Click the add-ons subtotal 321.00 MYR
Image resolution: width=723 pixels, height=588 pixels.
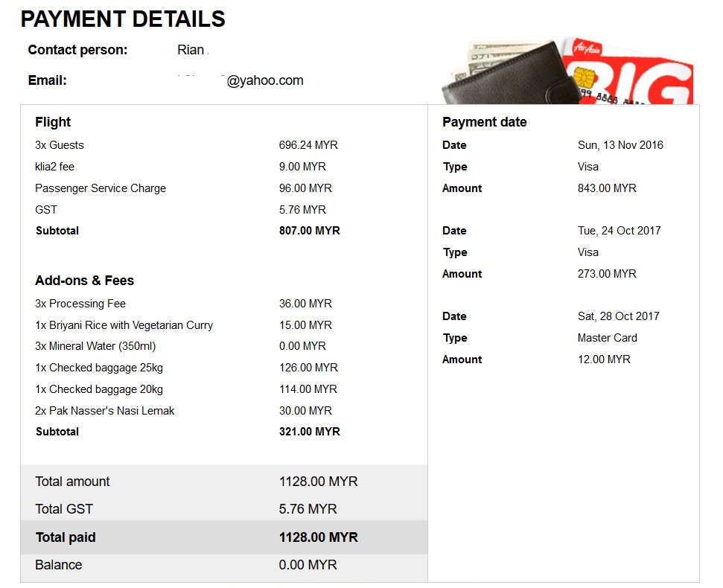pyautogui.click(x=309, y=432)
